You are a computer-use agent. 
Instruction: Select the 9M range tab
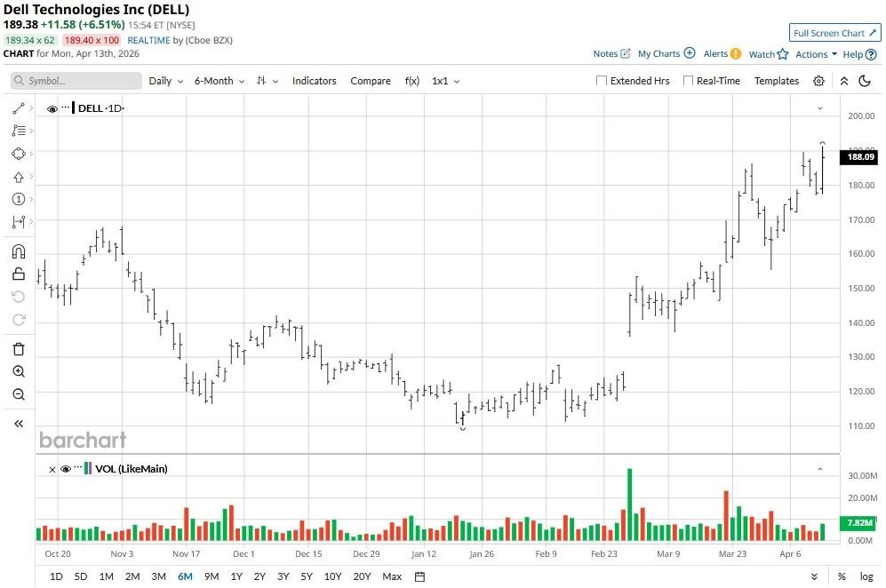tap(212, 576)
